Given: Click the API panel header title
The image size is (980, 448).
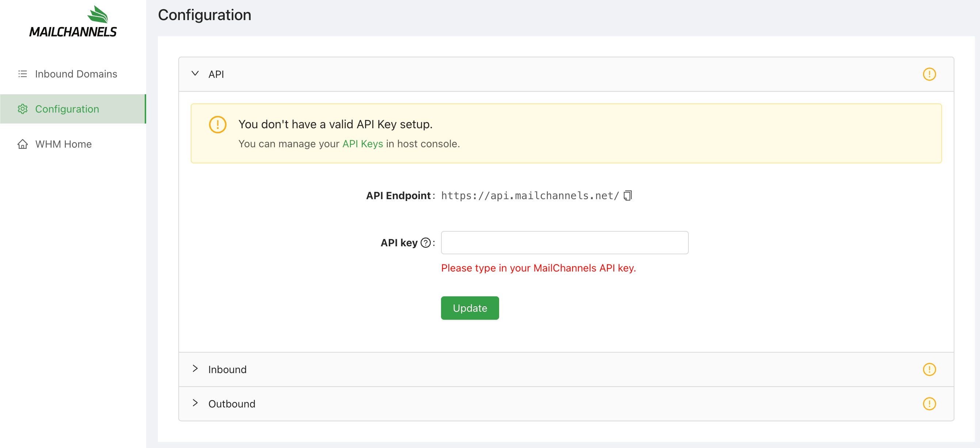Looking at the screenshot, I should [x=216, y=74].
